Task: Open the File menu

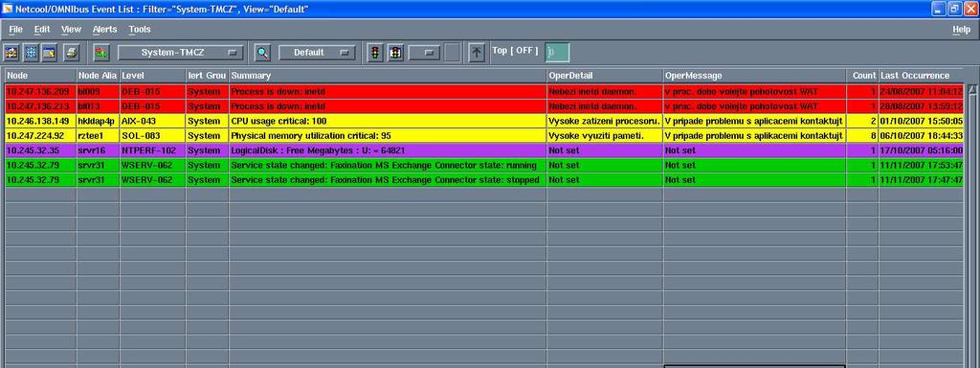Action: 15,30
